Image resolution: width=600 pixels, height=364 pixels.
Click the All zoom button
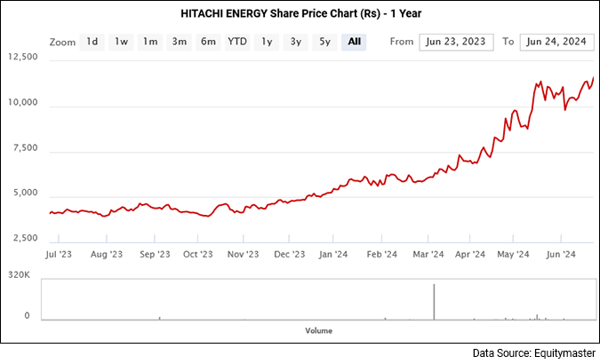point(354,42)
